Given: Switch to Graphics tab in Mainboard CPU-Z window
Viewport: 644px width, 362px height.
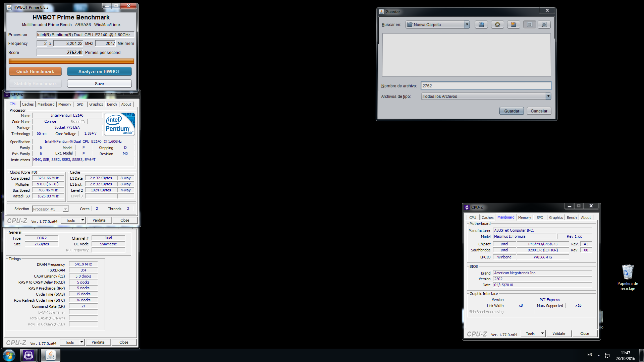Looking at the screenshot, I should pos(556,218).
